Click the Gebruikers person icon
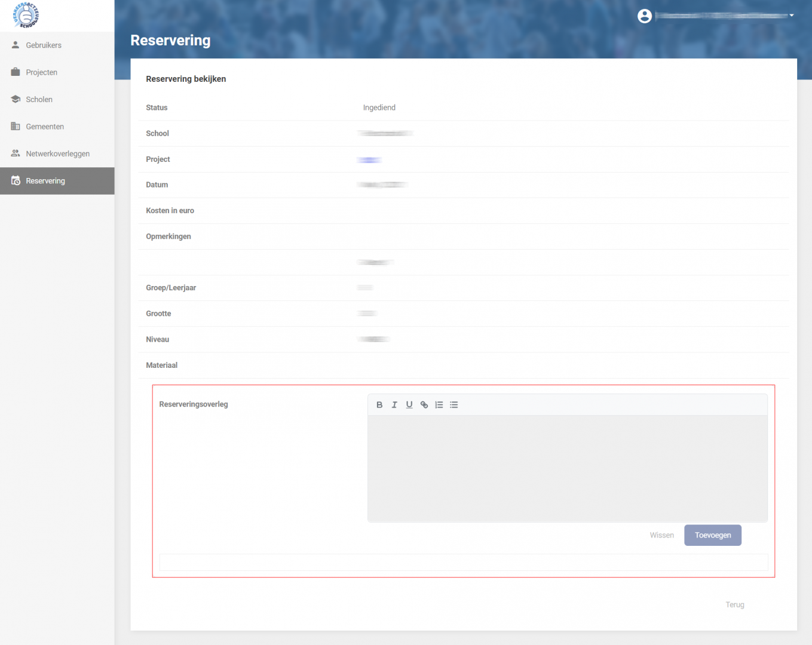The image size is (812, 645). [x=16, y=45]
